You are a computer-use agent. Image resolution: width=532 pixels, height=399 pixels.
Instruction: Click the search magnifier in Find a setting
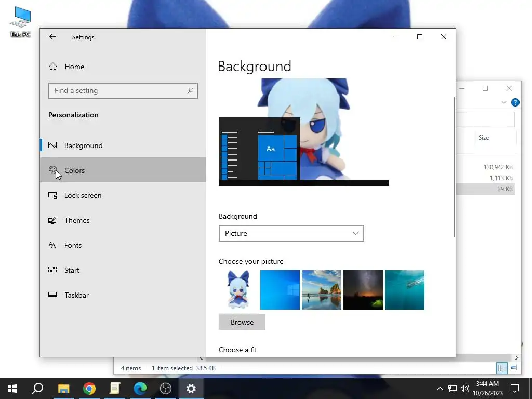coord(190,91)
